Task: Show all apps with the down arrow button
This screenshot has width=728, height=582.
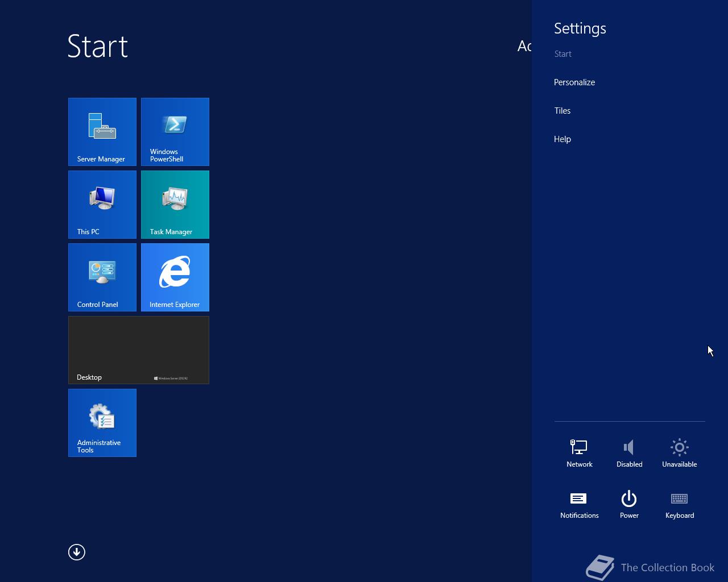Action: [x=77, y=552]
